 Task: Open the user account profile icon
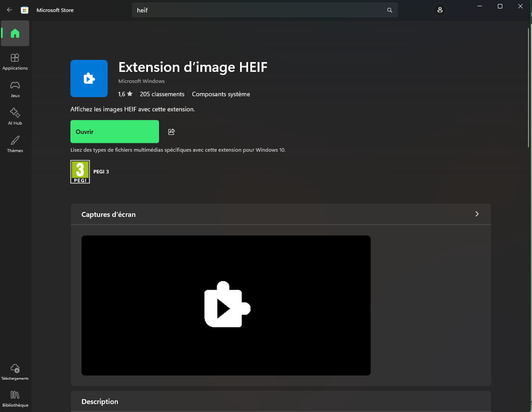[x=439, y=10]
